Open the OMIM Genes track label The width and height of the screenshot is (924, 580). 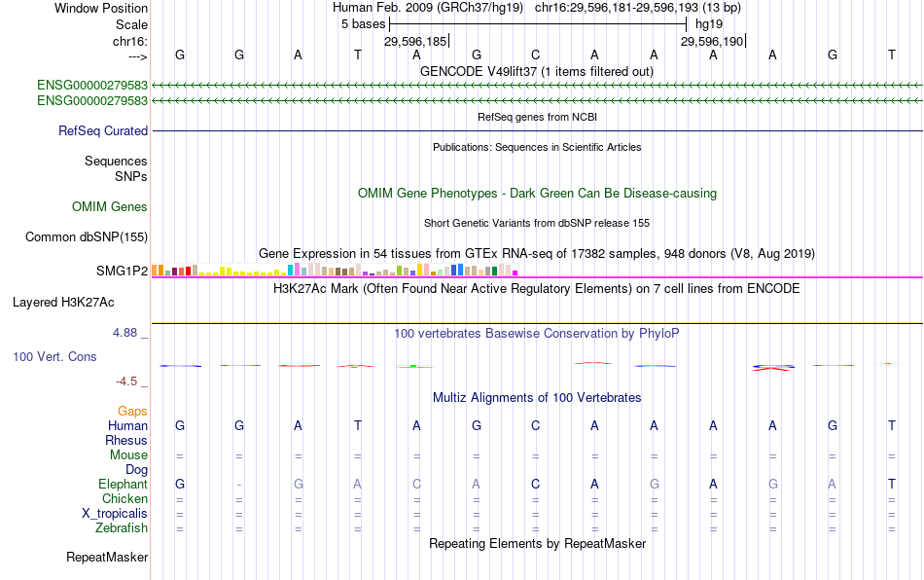pyautogui.click(x=109, y=207)
